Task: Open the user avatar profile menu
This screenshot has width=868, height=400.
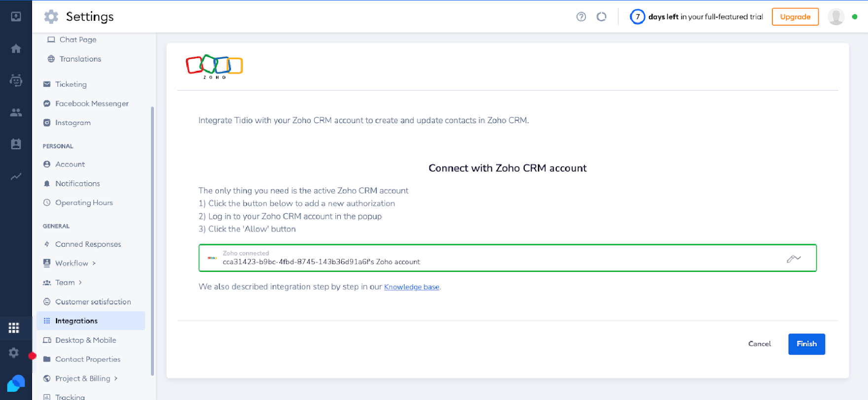Action: [836, 17]
